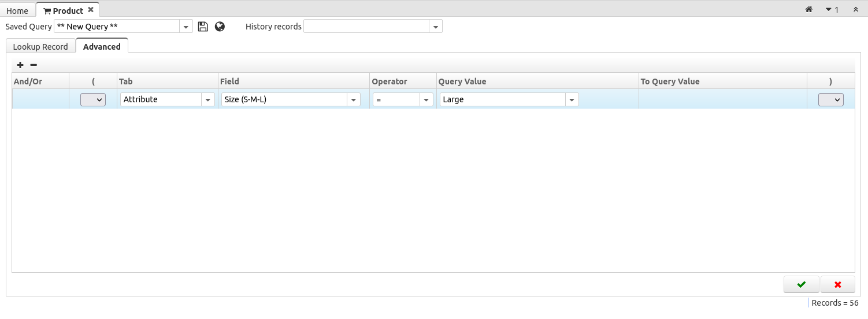Open the right parenthesis selector
The width and height of the screenshot is (868, 319).
830,99
